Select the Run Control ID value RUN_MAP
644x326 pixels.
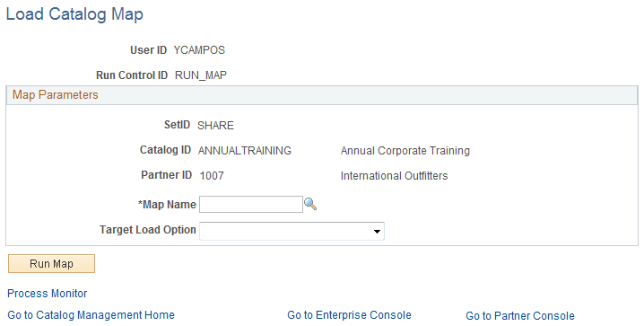(x=201, y=75)
